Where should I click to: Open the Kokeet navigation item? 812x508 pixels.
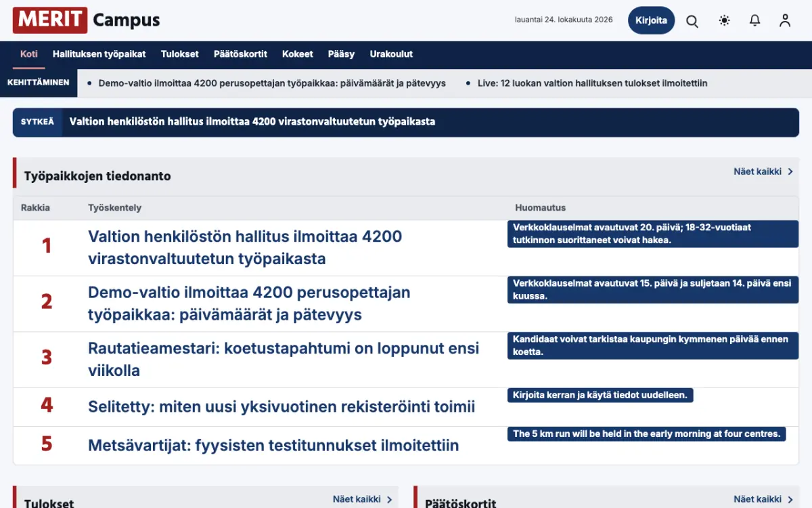[298, 54]
